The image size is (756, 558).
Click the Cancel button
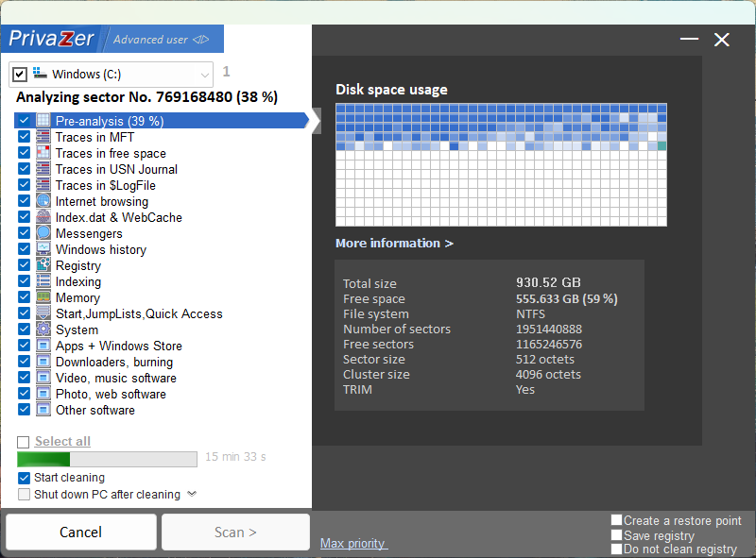pyautogui.click(x=81, y=532)
